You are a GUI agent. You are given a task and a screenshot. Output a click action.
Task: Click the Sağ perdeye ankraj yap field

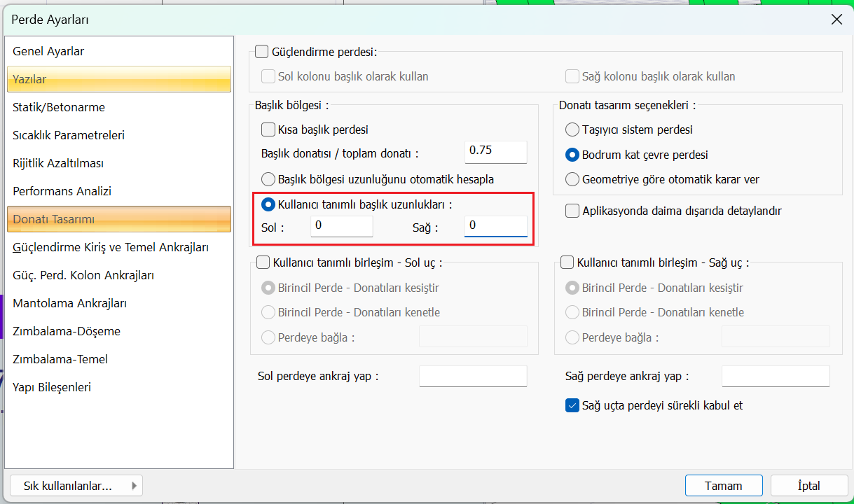point(776,376)
